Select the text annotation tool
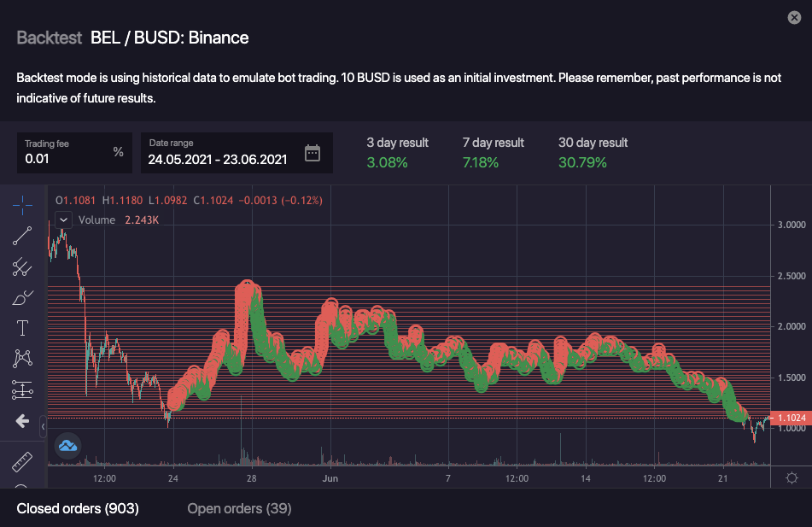Screen dimensions: 812x527 coord(22,329)
